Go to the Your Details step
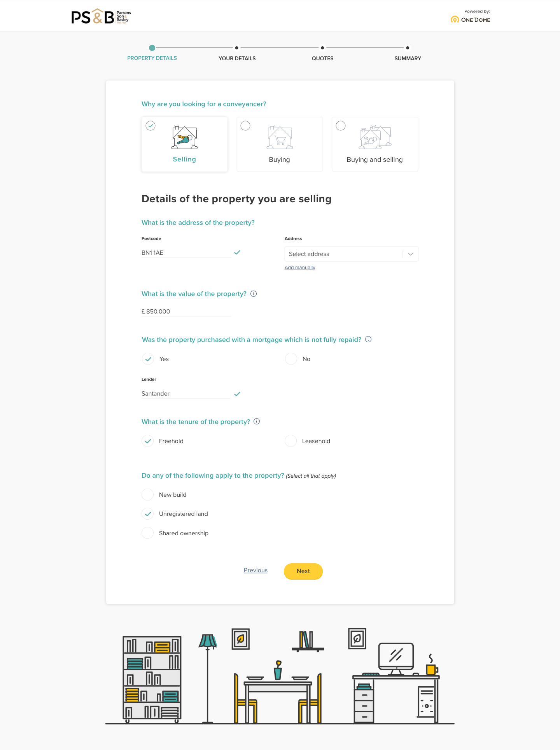560x750 pixels. (237, 58)
